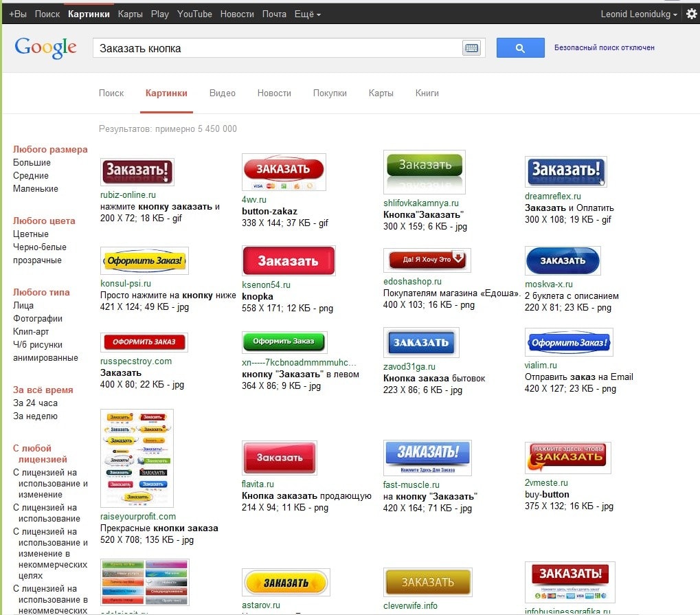Visit the fast-muscle.ru source link
700x615 pixels.
[x=411, y=484]
